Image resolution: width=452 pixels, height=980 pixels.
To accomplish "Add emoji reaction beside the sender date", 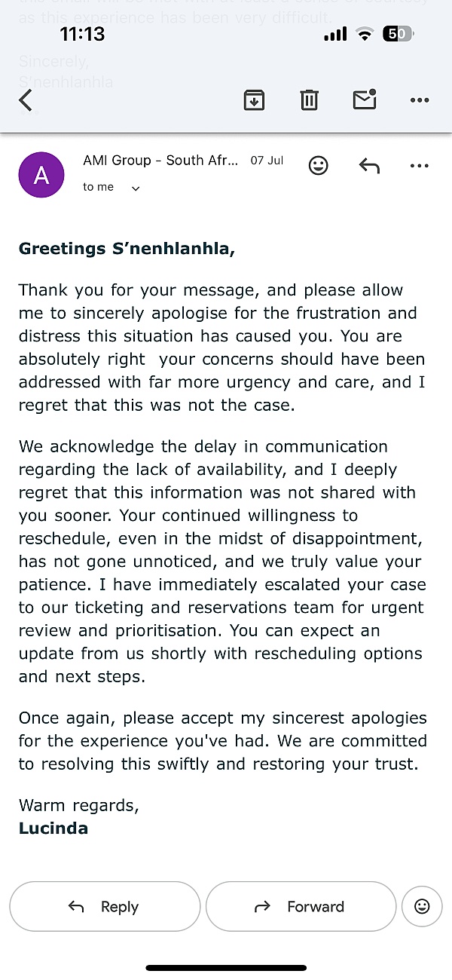I will pyautogui.click(x=319, y=166).
